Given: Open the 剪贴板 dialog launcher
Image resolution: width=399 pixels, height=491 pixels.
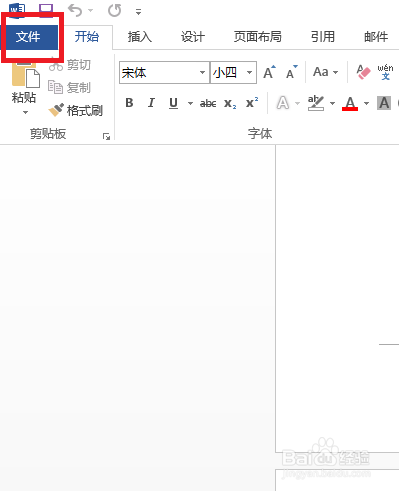Looking at the screenshot, I should [x=106, y=136].
